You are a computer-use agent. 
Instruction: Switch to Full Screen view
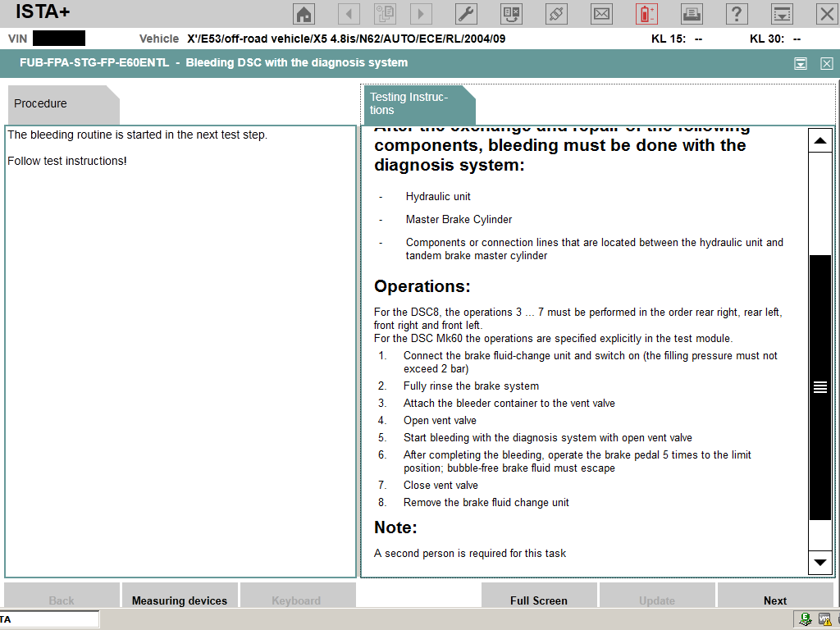tap(539, 600)
